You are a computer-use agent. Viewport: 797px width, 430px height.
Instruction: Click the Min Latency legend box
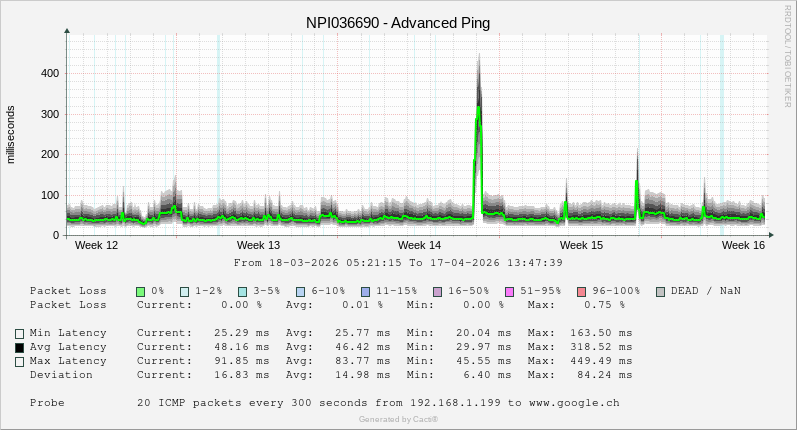[19, 333]
